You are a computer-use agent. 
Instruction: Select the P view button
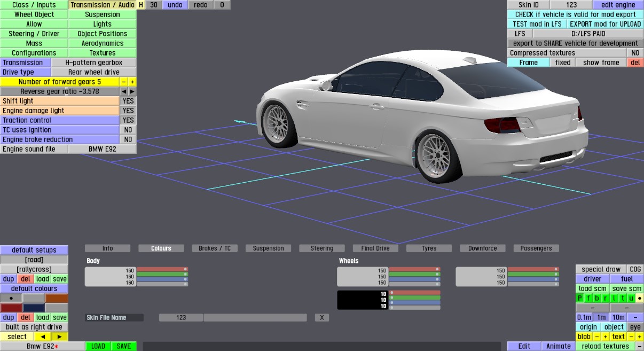coord(580,298)
